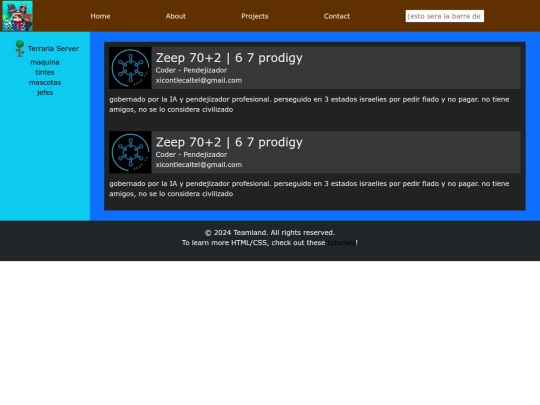Open the jefes sidebar link

coord(45,92)
